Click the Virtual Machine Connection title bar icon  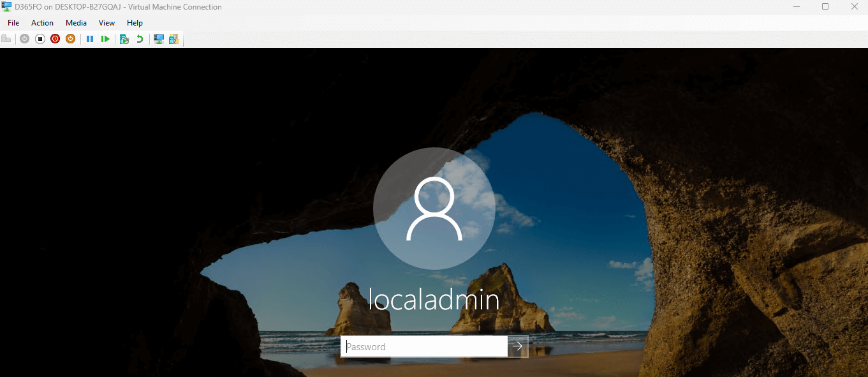click(7, 7)
